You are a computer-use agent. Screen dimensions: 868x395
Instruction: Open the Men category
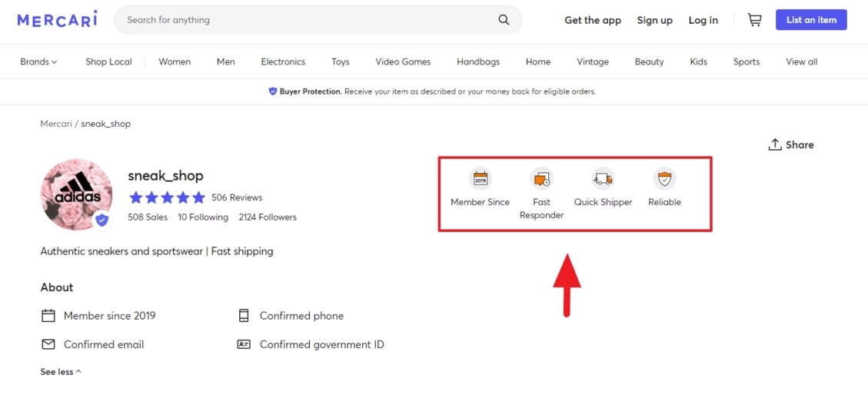pyautogui.click(x=226, y=62)
